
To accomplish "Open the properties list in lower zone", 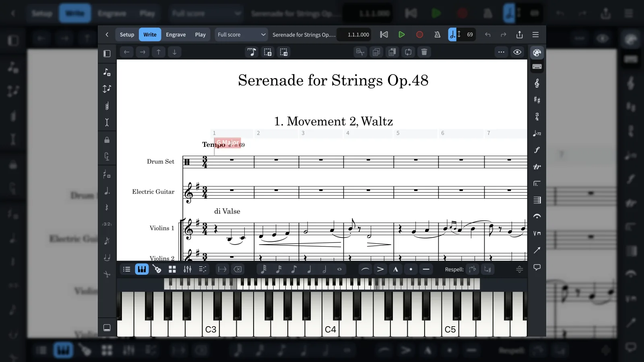I will 126,269.
